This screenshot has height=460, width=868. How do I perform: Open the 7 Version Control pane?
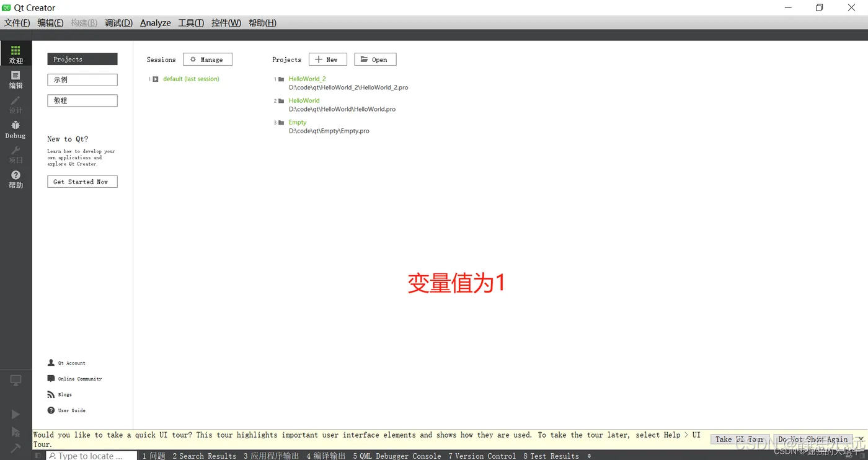482,456
